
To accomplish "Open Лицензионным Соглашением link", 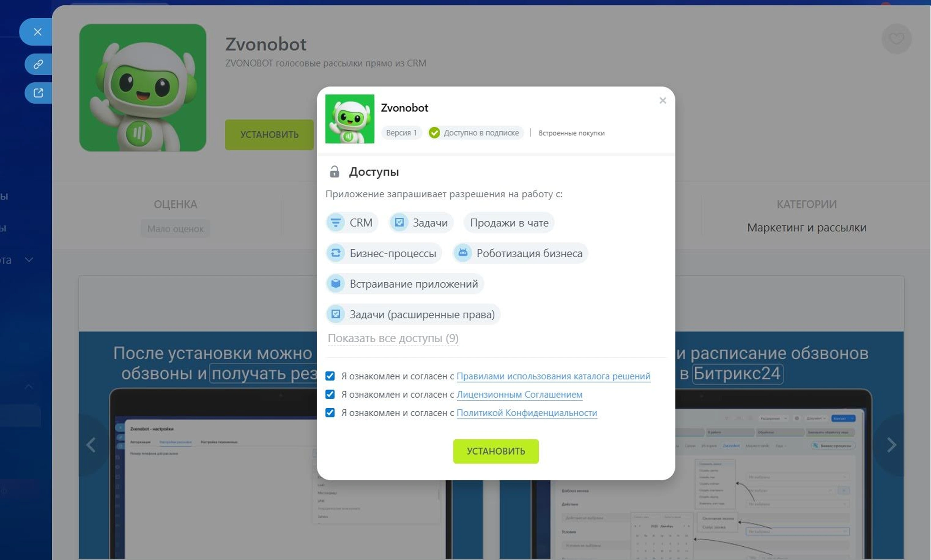I will tap(520, 395).
